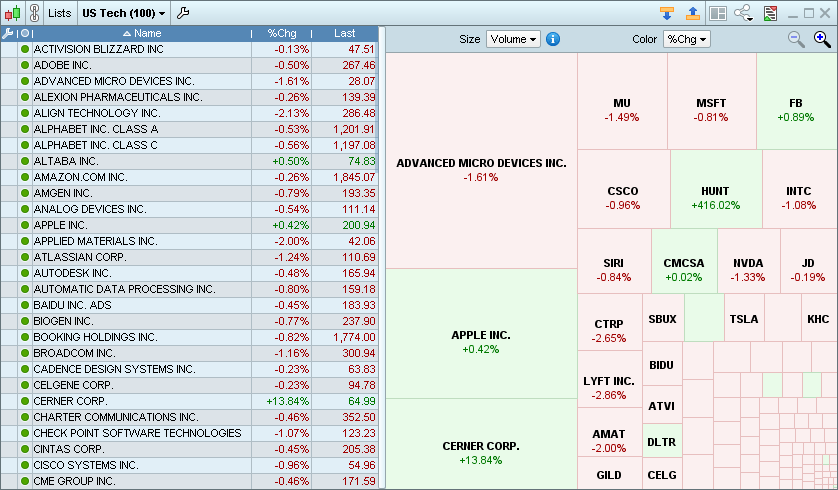Open the Color %Chg dropdown
Screen dimensions: 838x490
pos(686,39)
